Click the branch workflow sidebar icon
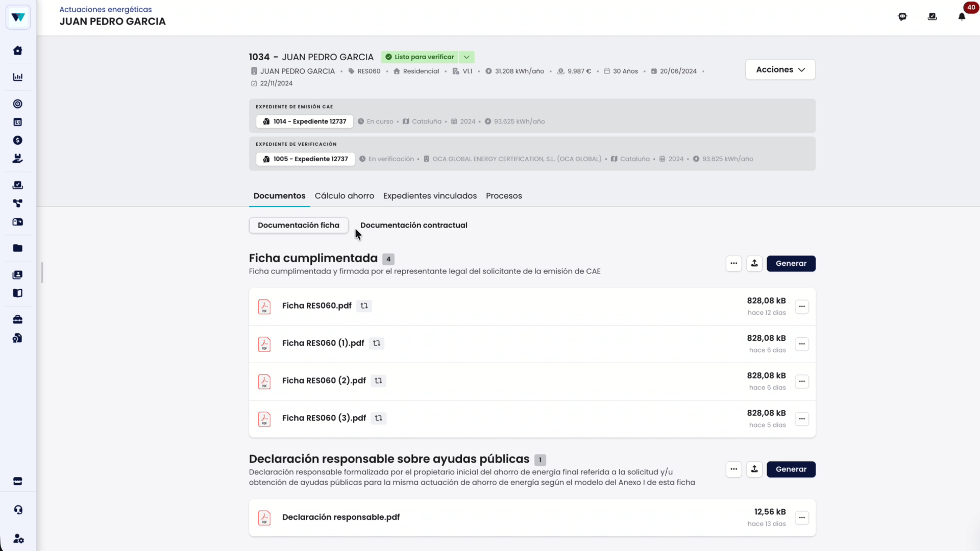The image size is (980, 551). click(x=18, y=203)
